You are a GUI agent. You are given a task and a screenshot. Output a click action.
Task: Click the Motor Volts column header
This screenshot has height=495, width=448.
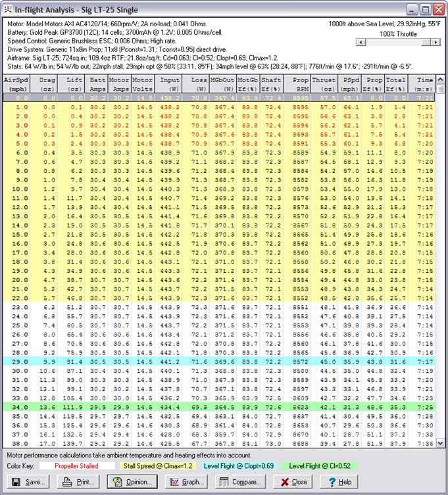click(x=143, y=84)
